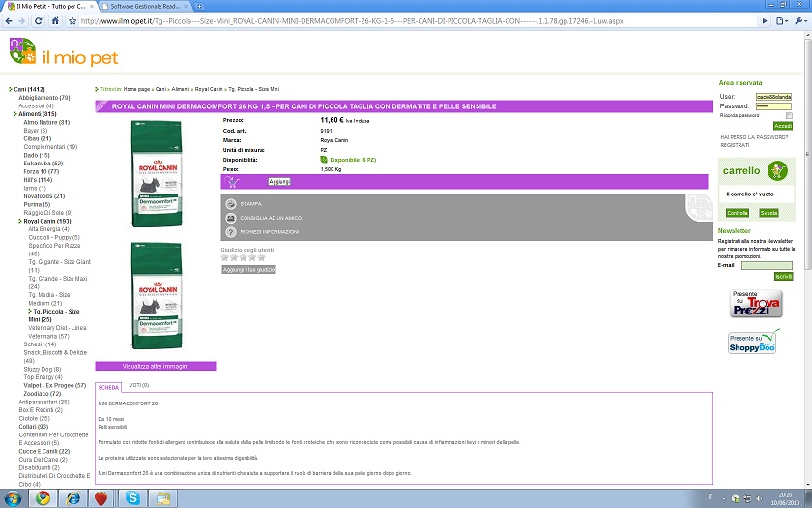Click the Accedi login button

click(x=783, y=126)
